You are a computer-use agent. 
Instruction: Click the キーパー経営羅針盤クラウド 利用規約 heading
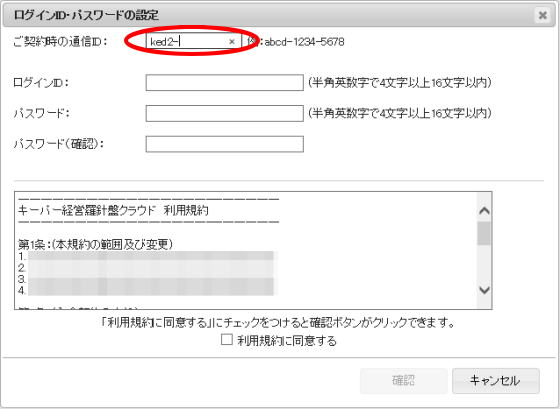(x=113, y=210)
